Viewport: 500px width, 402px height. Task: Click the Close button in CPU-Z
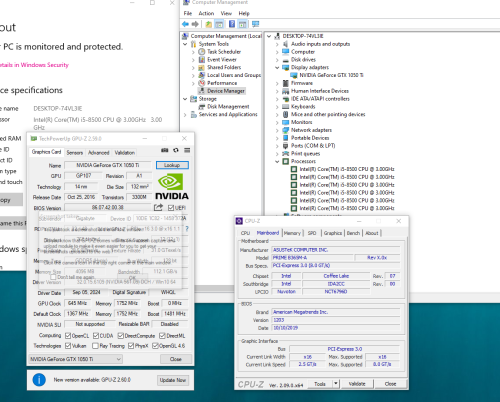click(390, 384)
